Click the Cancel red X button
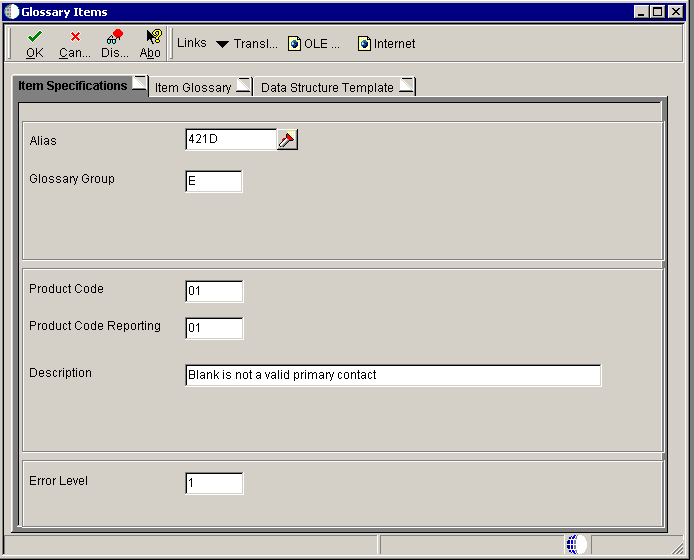694x560 pixels. click(x=75, y=44)
